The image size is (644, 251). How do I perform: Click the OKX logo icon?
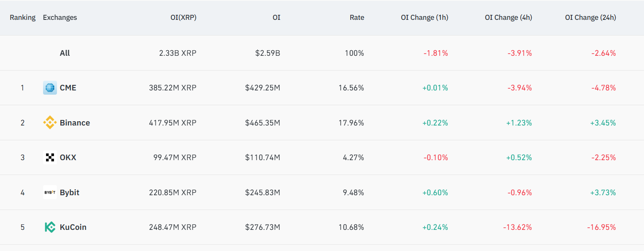tap(50, 158)
